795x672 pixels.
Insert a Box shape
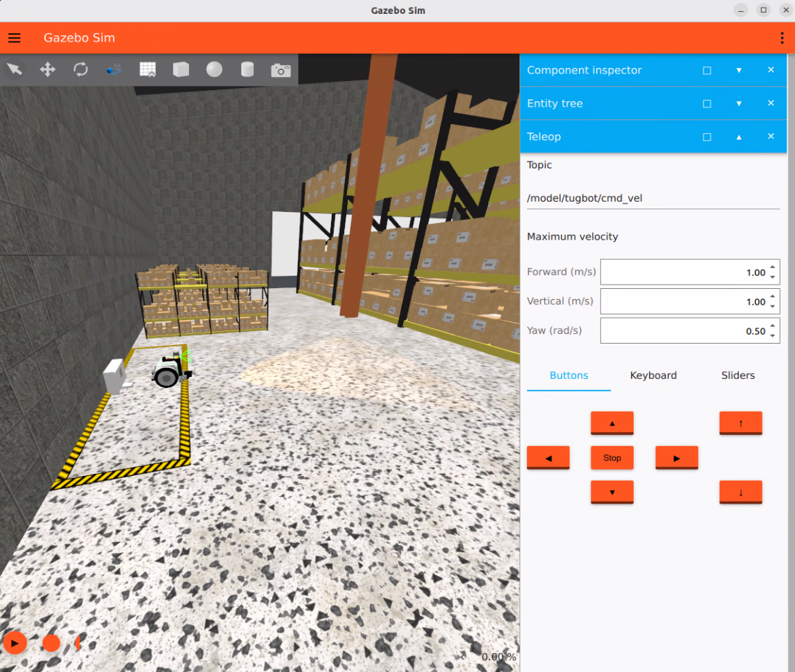click(181, 69)
